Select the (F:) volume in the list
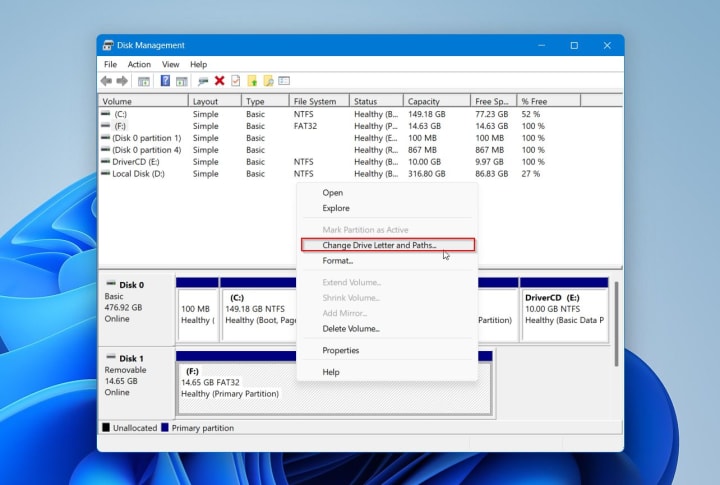Screen dimensions: 720x485 point(120,126)
